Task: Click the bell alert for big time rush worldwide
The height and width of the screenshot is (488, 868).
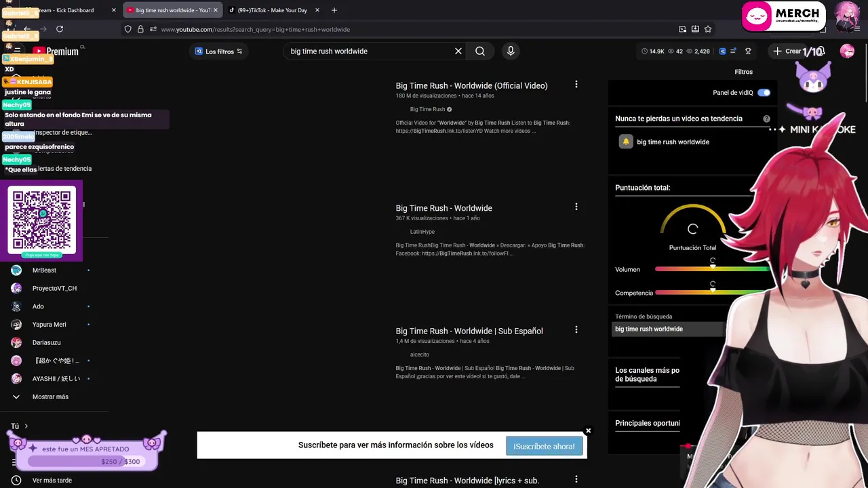Action: point(626,142)
